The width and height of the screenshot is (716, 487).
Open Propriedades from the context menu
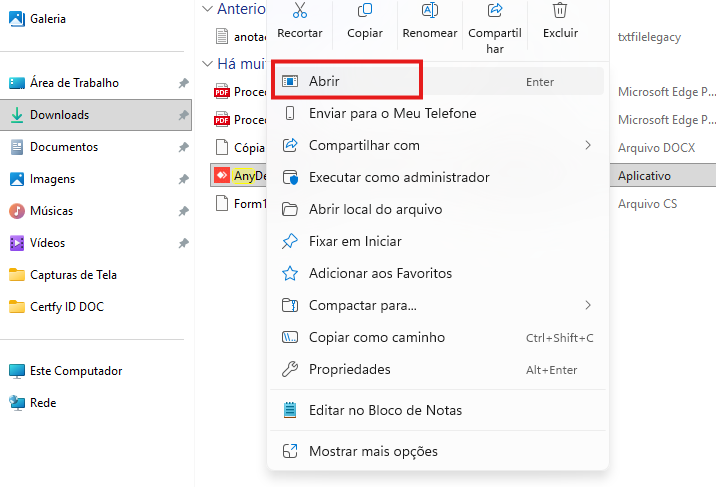[349, 369]
